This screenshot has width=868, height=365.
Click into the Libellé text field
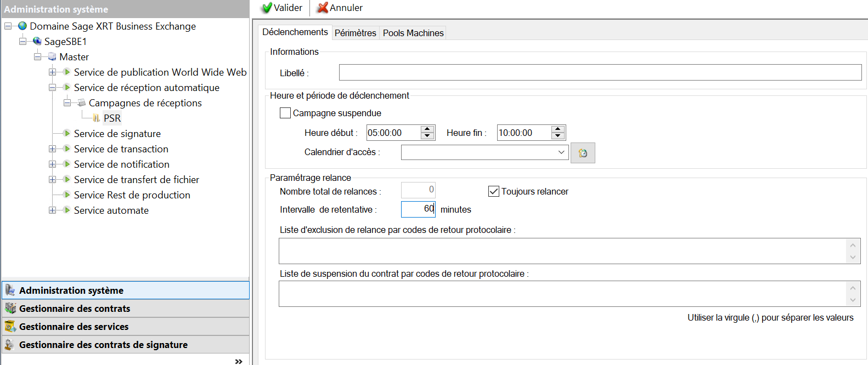coord(600,72)
